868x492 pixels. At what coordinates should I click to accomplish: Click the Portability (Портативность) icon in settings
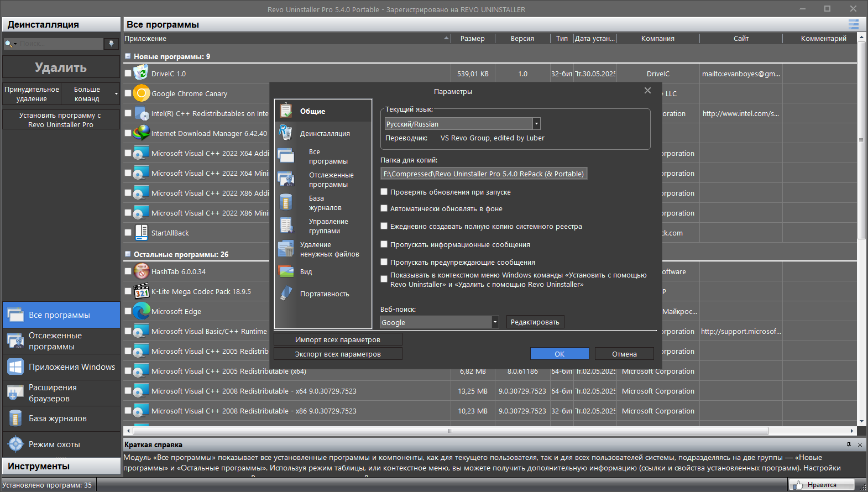(286, 294)
